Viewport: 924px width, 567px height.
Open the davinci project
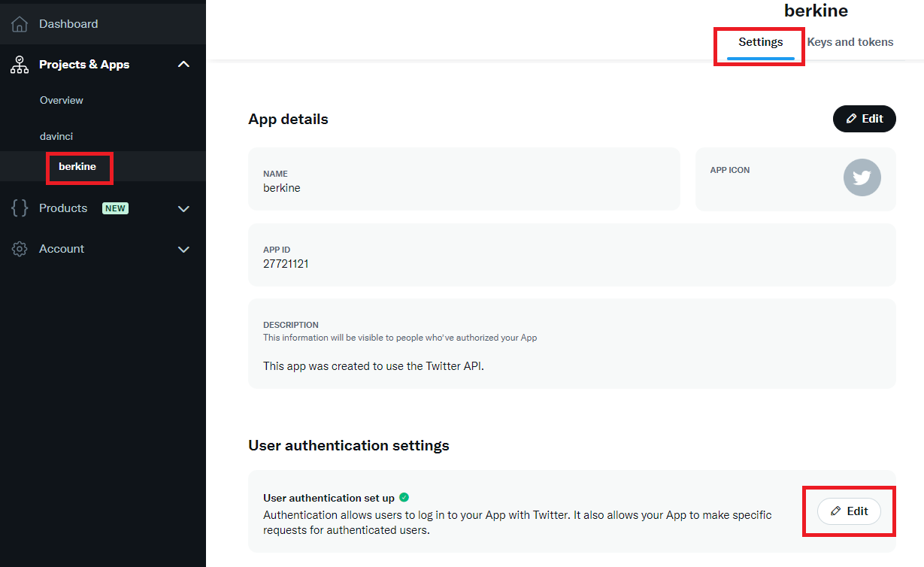click(x=56, y=136)
